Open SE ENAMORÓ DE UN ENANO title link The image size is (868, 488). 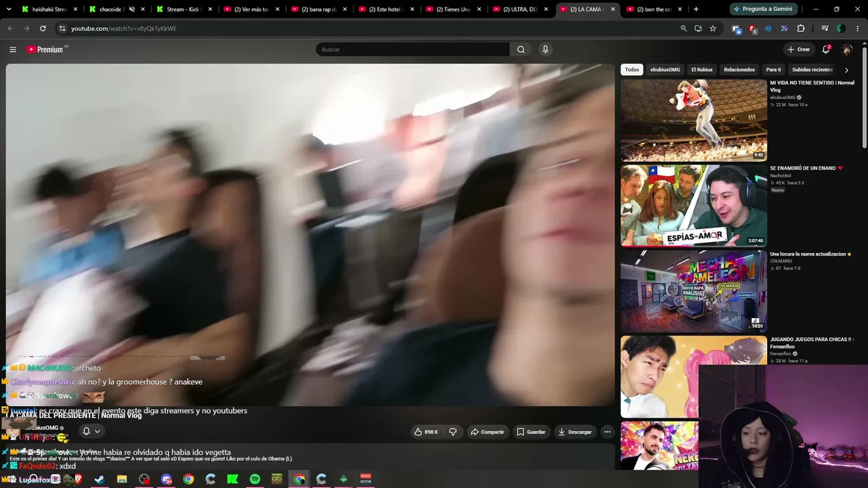(806, 168)
